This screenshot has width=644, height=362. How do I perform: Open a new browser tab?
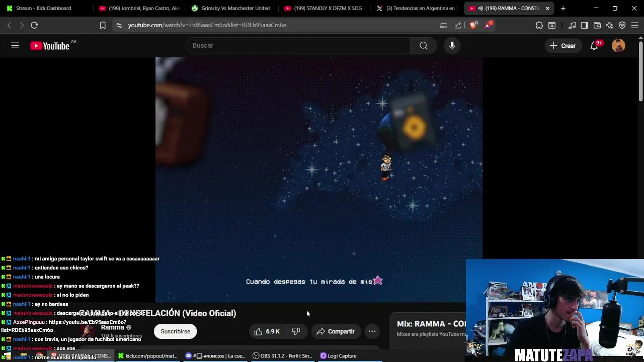point(563,8)
